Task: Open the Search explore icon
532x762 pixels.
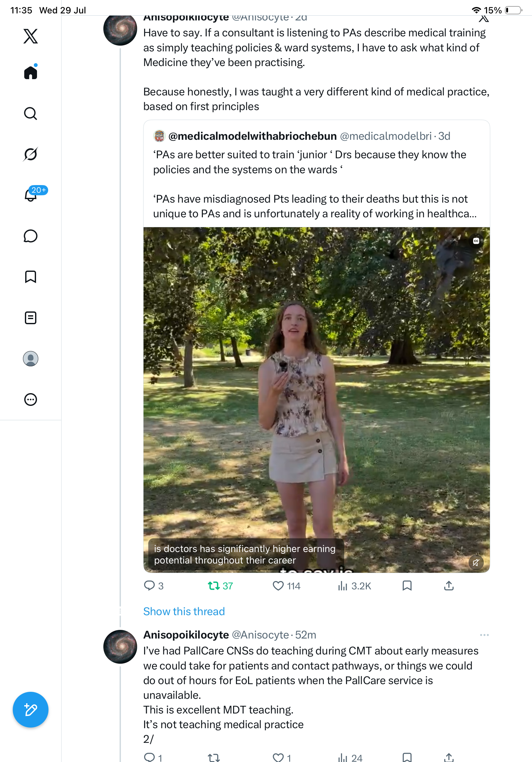Action: [31, 114]
